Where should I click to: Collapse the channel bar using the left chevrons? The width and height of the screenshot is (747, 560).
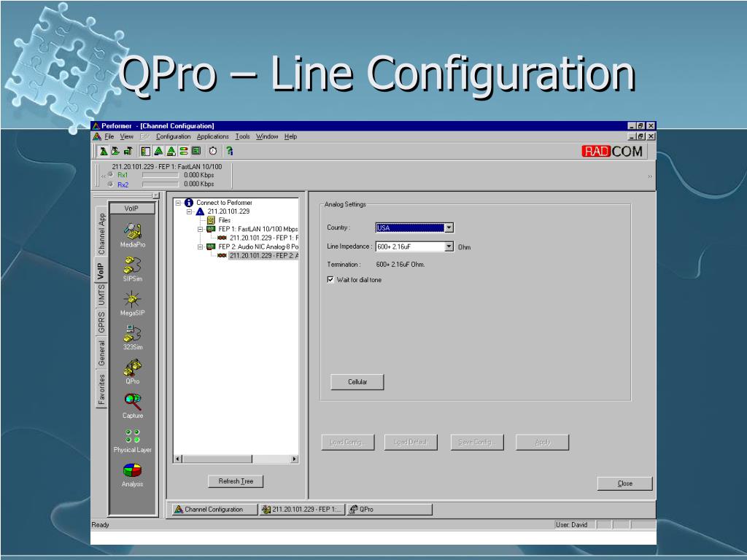click(103, 176)
